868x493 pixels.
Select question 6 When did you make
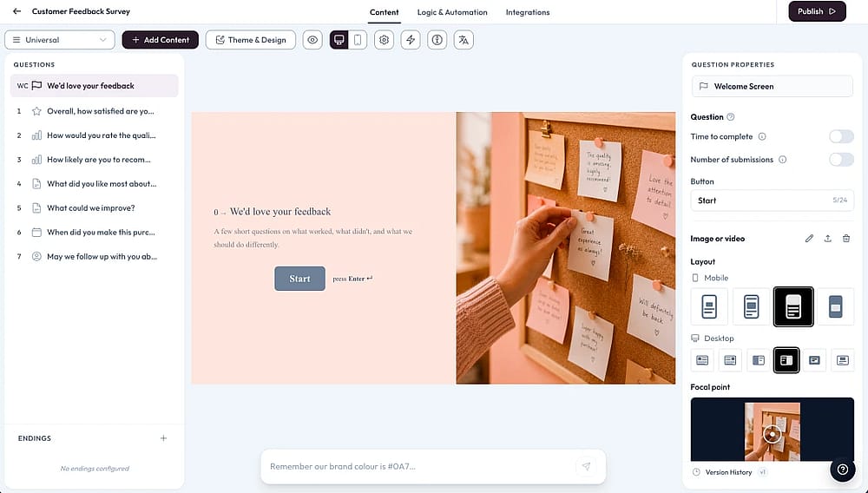pos(94,233)
